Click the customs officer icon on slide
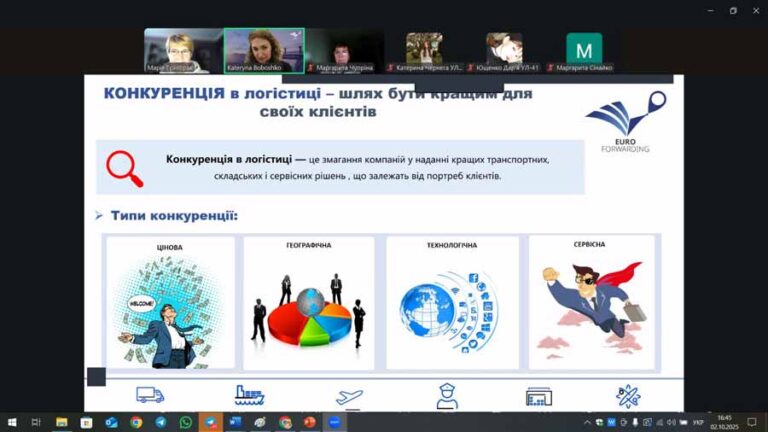The height and width of the screenshot is (432, 768). click(447, 396)
